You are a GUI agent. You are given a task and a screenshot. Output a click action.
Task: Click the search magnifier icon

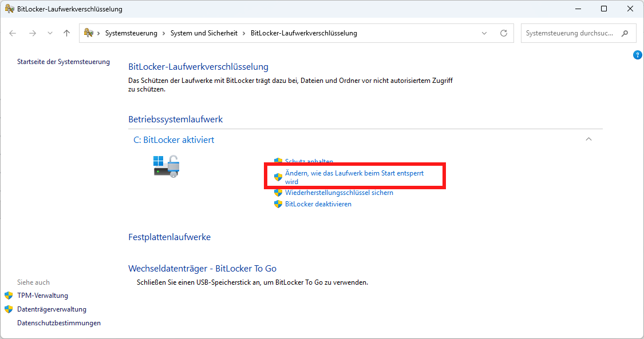(625, 33)
